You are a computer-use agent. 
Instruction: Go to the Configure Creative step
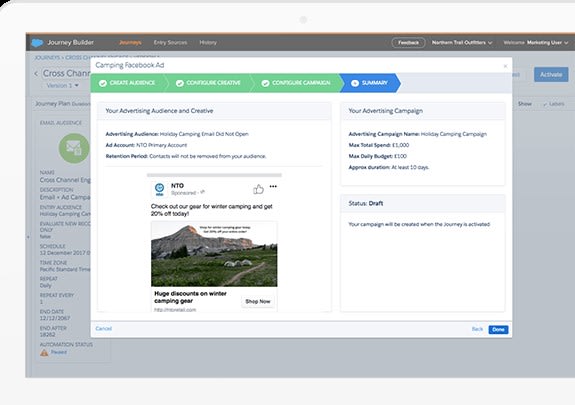(x=208, y=83)
